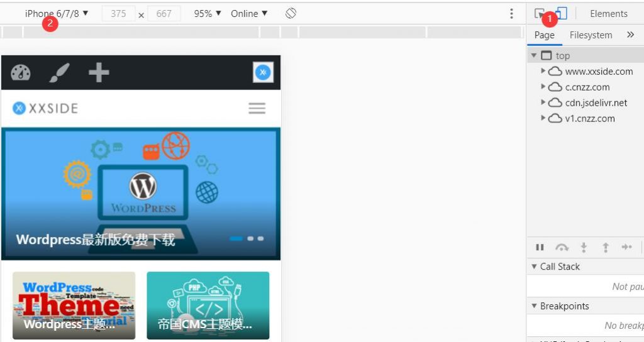Click the step into icon

tap(584, 247)
